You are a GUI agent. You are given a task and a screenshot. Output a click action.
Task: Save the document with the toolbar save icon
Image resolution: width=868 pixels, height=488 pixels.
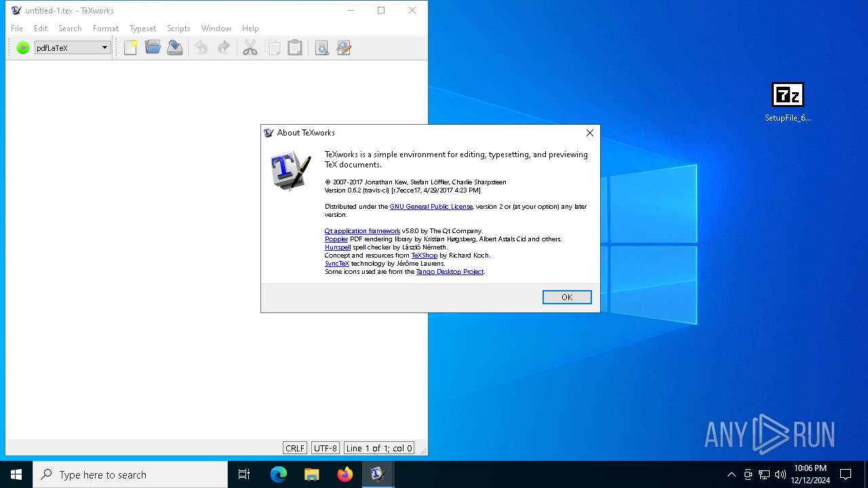tap(175, 47)
